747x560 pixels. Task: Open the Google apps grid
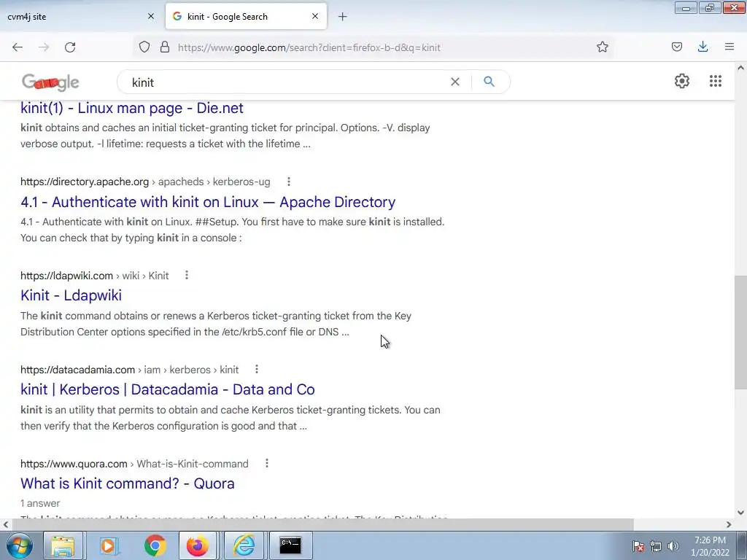coord(715,81)
